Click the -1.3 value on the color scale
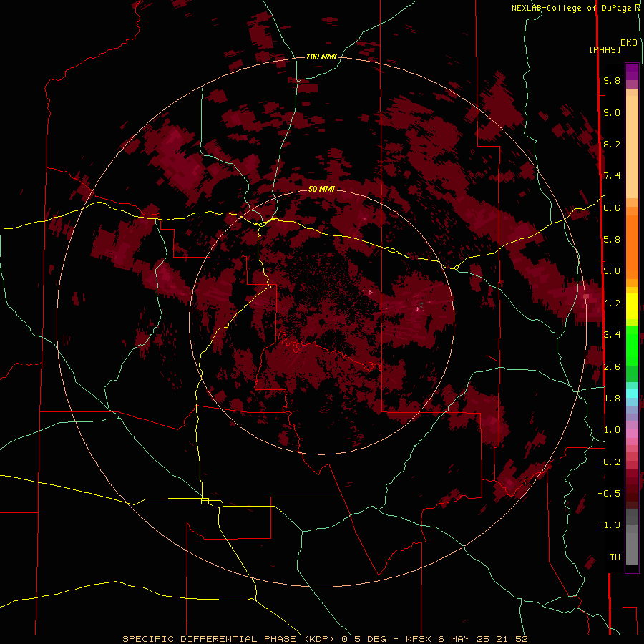 [x=609, y=525]
